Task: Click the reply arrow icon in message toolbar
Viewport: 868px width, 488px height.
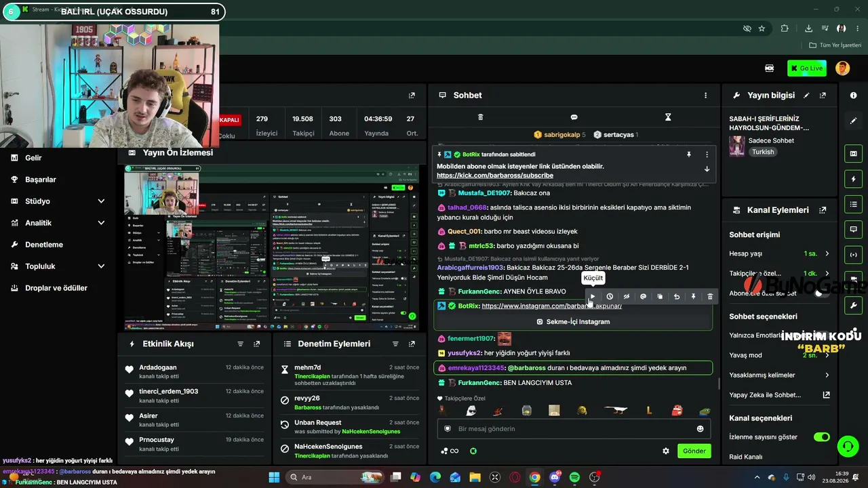Action: pyautogui.click(x=677, y=296)
